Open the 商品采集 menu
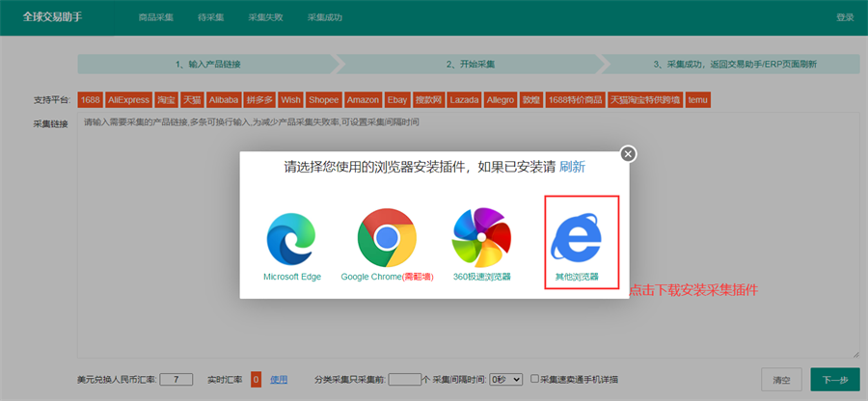This screenshot has width=868, height=401. (x=156, y=17)
